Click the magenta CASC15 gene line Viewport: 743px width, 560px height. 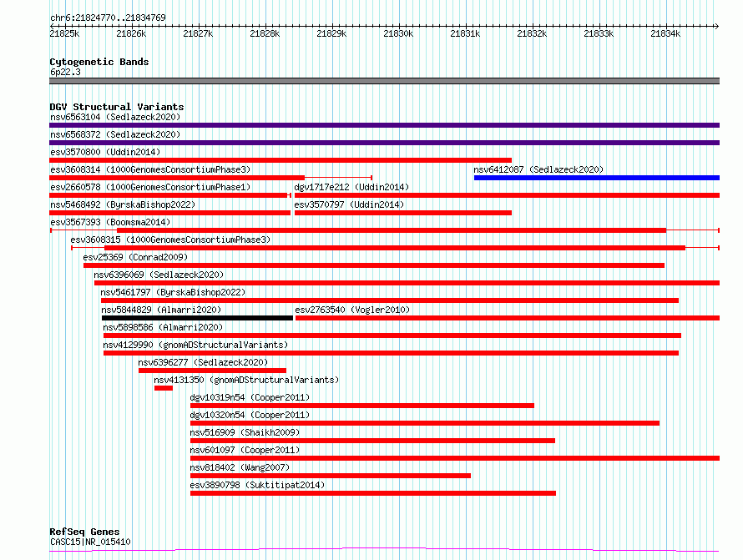click(384, 550)
